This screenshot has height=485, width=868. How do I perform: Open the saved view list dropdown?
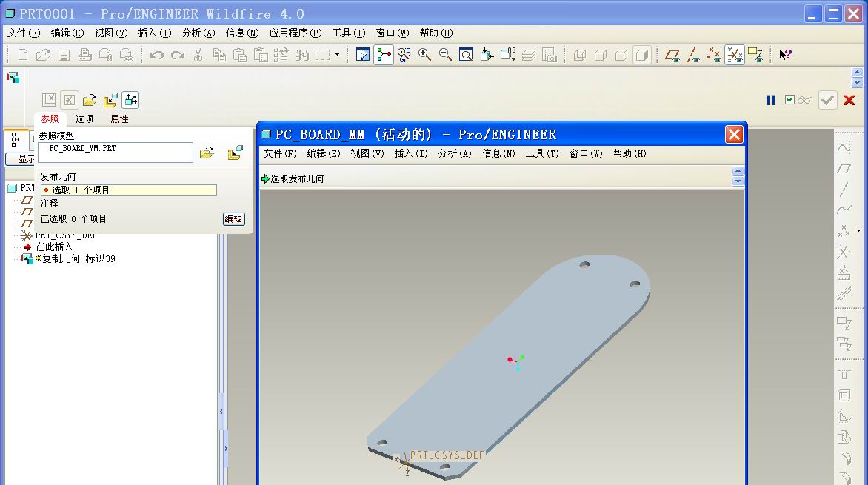click(x=508, y=55)
